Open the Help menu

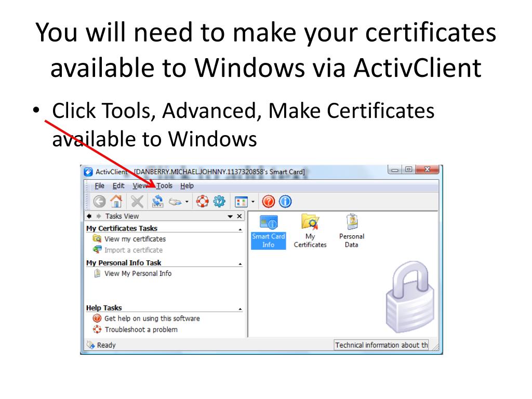[187, 185]
